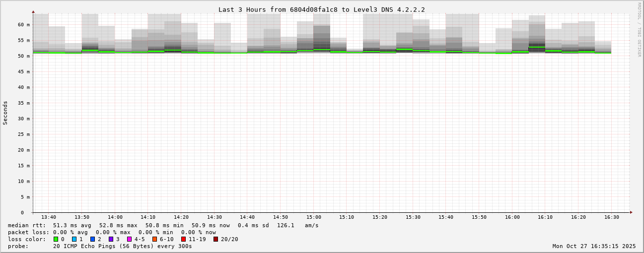
Task: Click the probe description text for ICMP Echo Pings
Action: 122,246
